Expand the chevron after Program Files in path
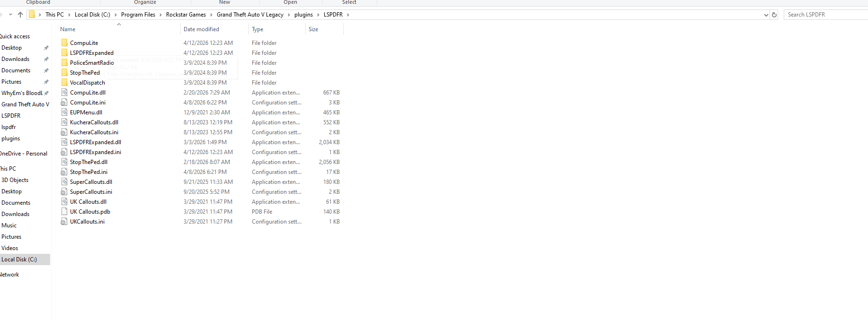Screen dimensions: 868x320 click(160, 15)
